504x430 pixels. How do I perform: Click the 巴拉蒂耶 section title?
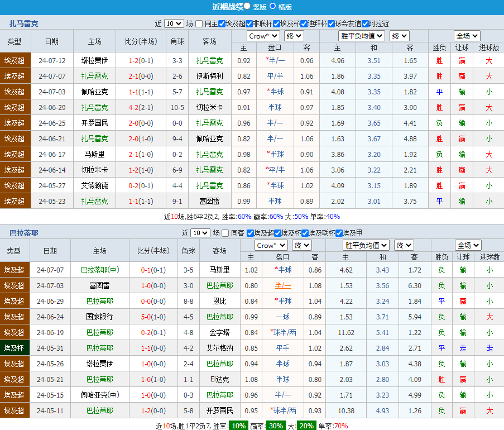(24, 233)
